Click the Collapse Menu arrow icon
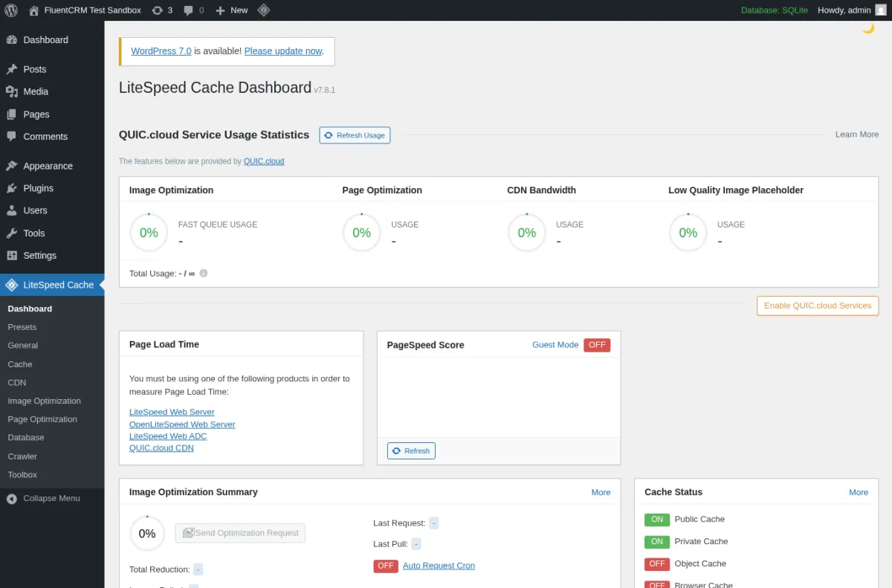Screen dimensions: 892x588 point(12,499)
